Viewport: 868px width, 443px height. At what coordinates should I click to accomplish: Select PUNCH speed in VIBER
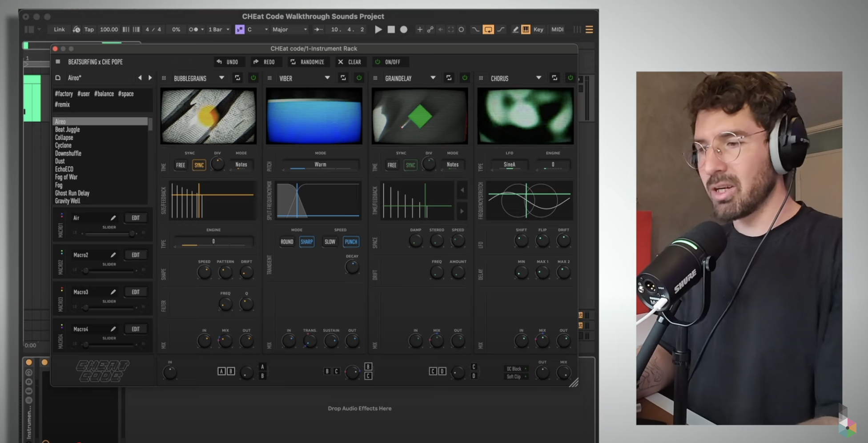tap(351, 242)
